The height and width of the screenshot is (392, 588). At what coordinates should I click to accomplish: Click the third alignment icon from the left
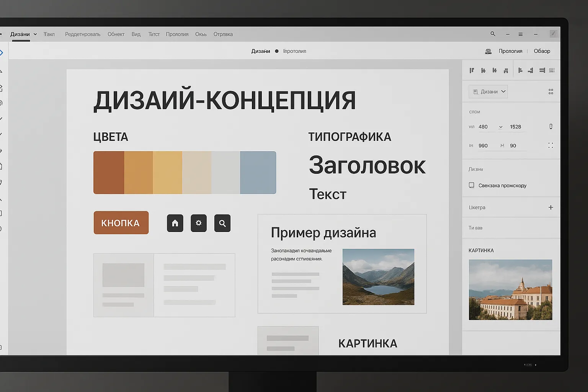pos(495,70)
